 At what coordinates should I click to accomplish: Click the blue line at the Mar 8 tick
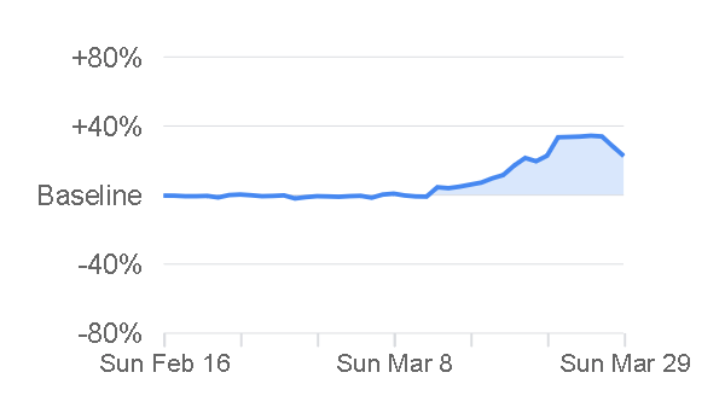click(395, 193)
